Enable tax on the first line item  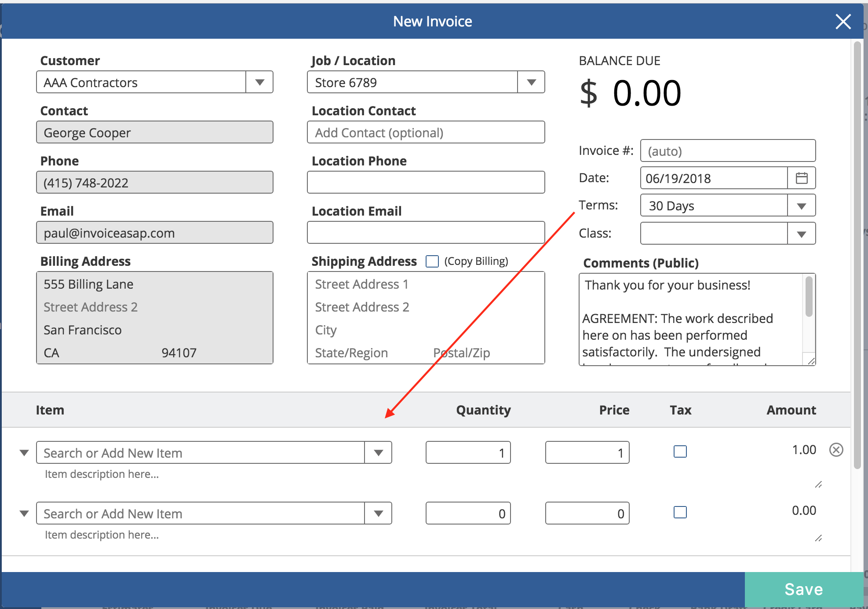tap(680, 451)
